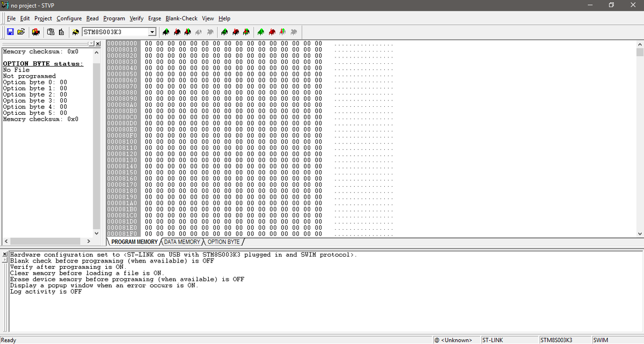Click the document report toolbar icon
Image resolution: width=644 pixels, height=344 pixels.
click(x=61, y=32)
